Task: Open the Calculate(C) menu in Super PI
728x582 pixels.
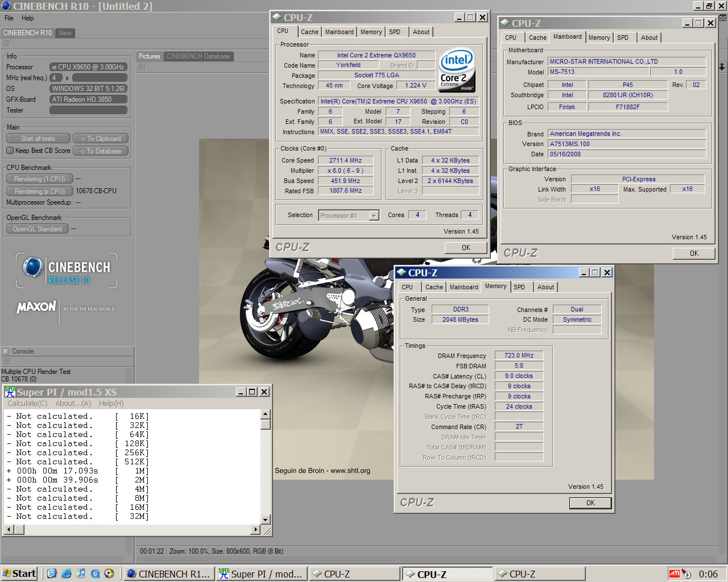Action: point(27,404)
